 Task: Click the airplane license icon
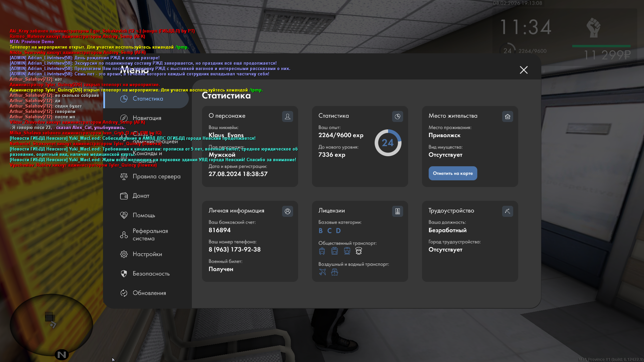coord(322,272)
